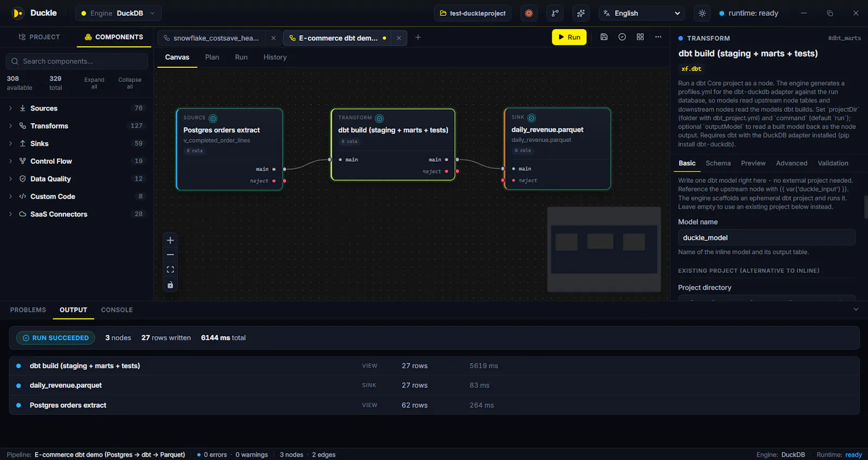This screenshot has height=460, width=868.
Task: Open the more options ellipsis menu
Action: [658, 37]
